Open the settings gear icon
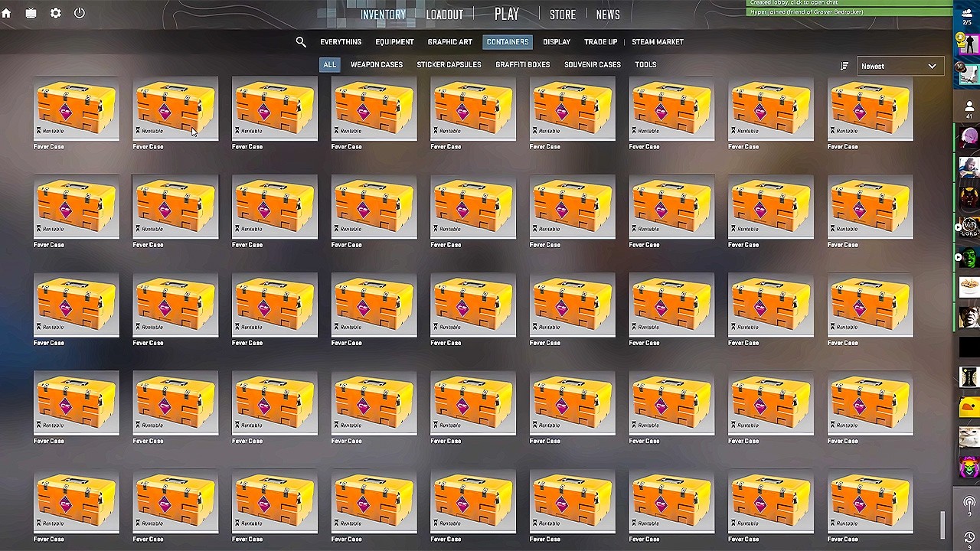This screenshot has height=551, width=980. pyautogui.click(x=55, y=13)
